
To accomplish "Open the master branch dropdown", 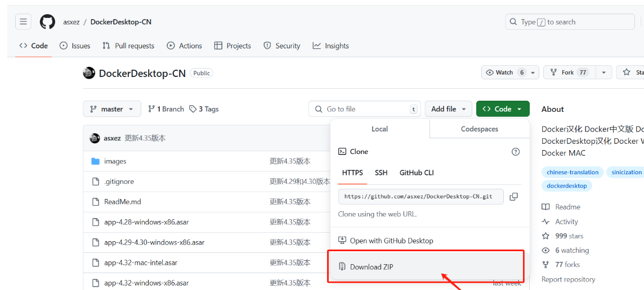I will pyautogui.click(x=111, y=109).
